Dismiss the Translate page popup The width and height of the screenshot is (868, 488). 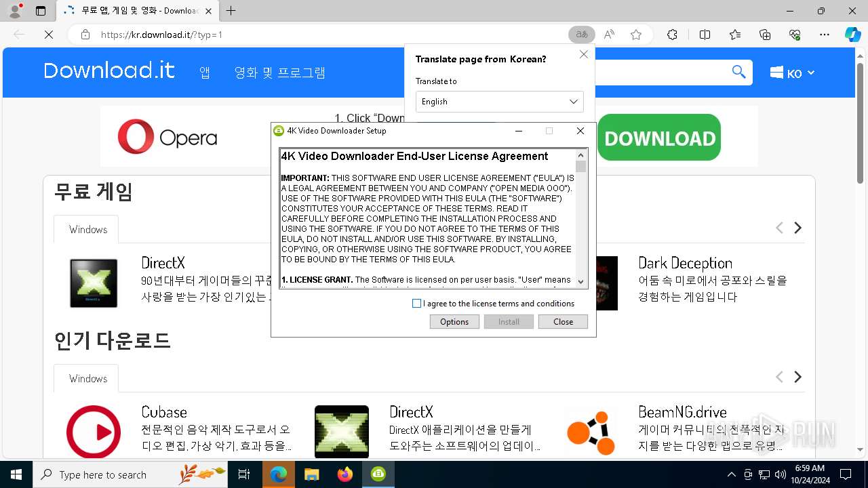(584, 54)
